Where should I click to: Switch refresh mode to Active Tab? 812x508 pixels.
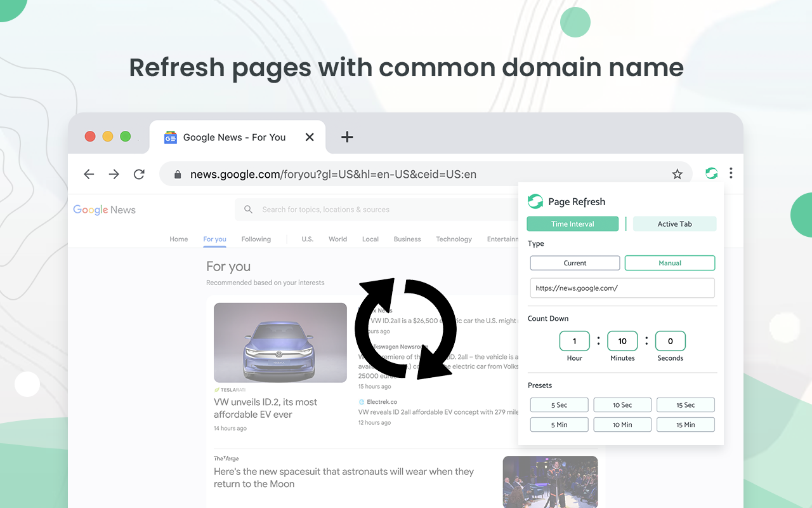pyautogui.click(x=674, y=224)
